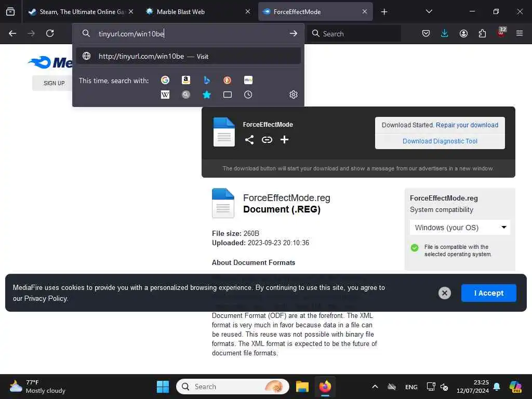This screenshot has width=532, height=399.
Task: Click the I Accept cookies button
Action: 488,293
